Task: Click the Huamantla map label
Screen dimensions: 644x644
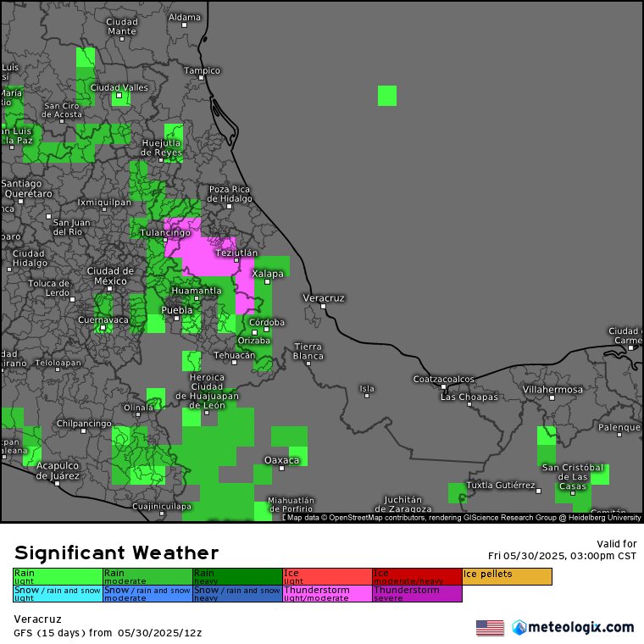Action: click(197, 291)
